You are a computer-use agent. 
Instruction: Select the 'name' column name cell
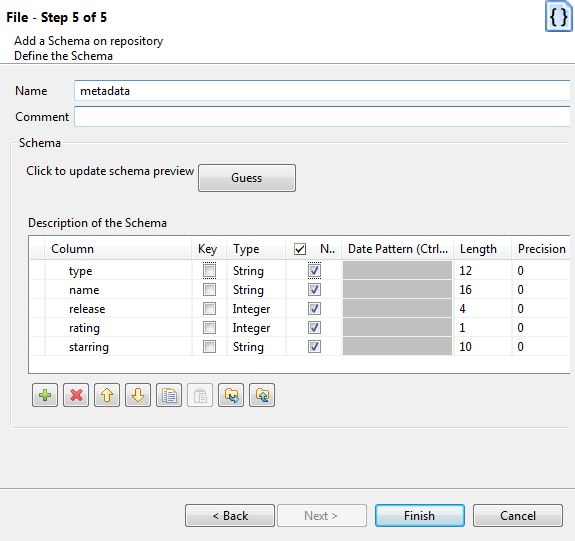[x=118, y=290]
